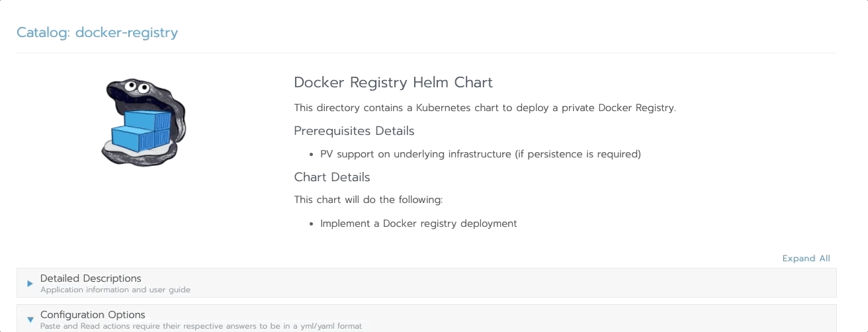Image resolution: width=868 pixels, height=332 pixels.
Task: Click the Chart Details heading
Action: 332,177
